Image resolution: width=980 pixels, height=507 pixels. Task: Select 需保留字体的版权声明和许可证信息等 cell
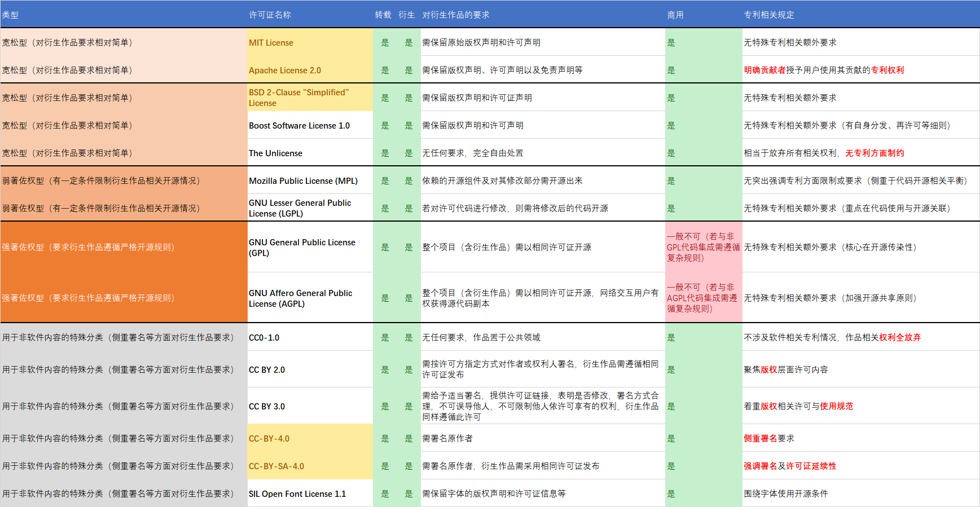(x=543, y=493)
